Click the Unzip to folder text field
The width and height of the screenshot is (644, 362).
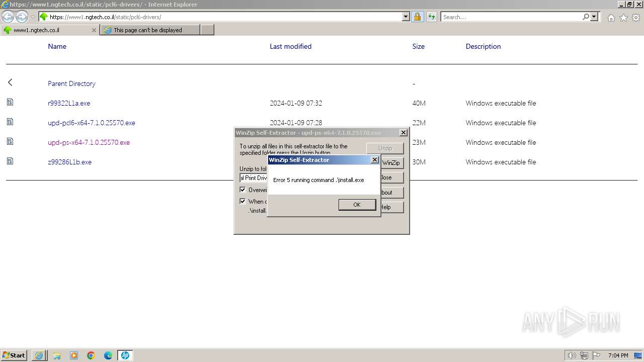254,178
